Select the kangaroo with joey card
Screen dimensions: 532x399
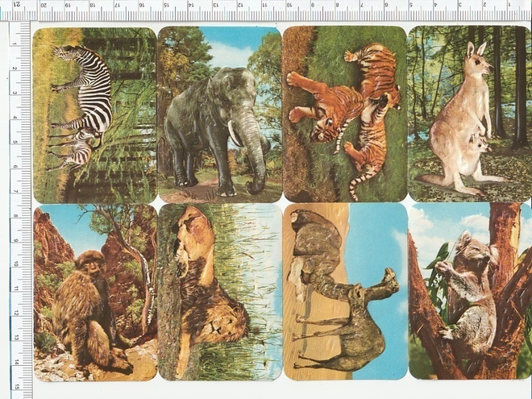coord(470,114)
